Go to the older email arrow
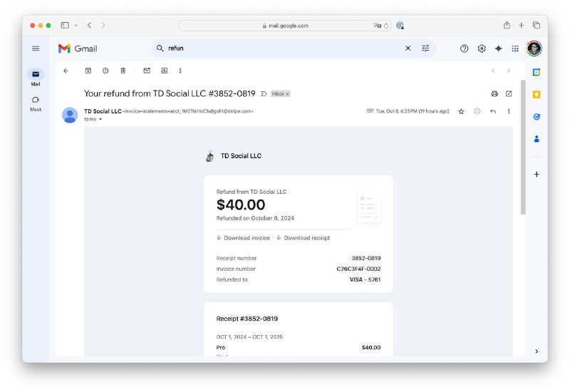This screenshot has width=570, height=392. coord(509,71)
